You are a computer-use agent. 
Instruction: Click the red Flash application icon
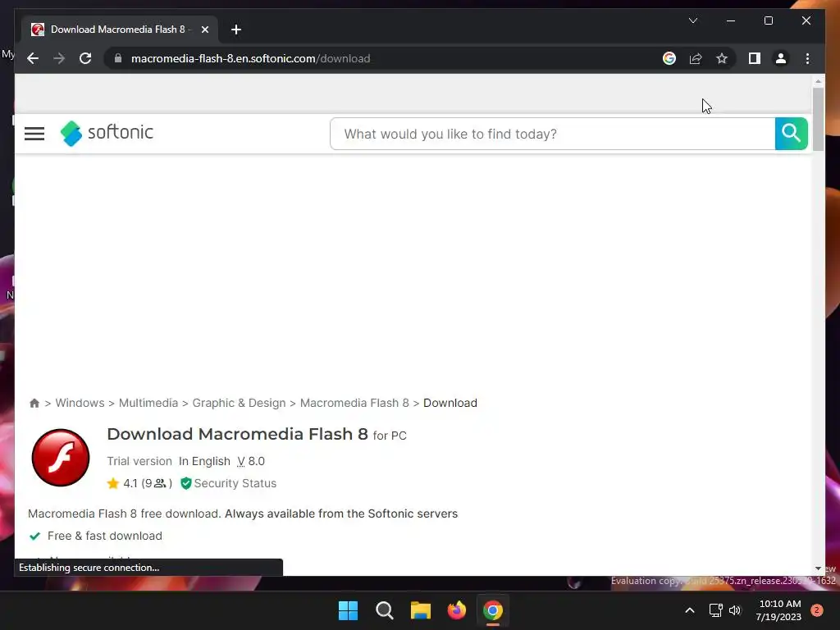(61, 458)
